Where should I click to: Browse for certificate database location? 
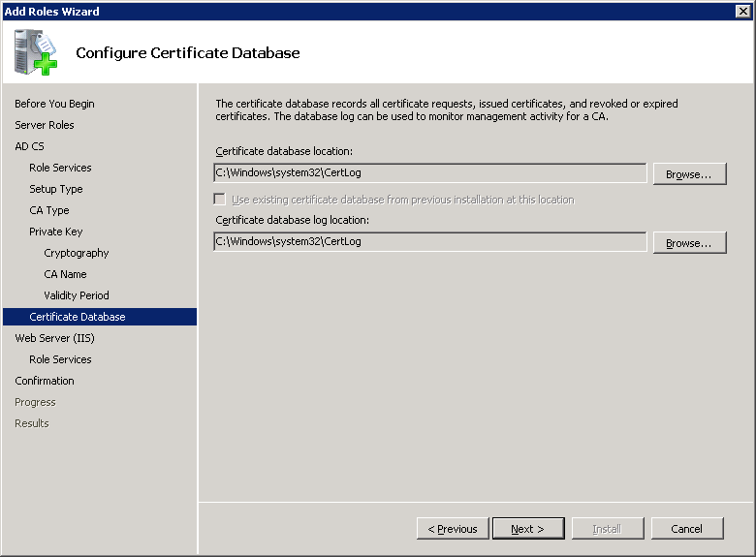(689, 174)
